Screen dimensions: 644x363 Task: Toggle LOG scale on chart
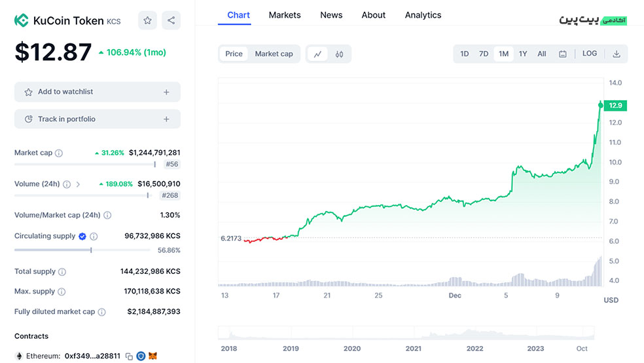[589, 54]
